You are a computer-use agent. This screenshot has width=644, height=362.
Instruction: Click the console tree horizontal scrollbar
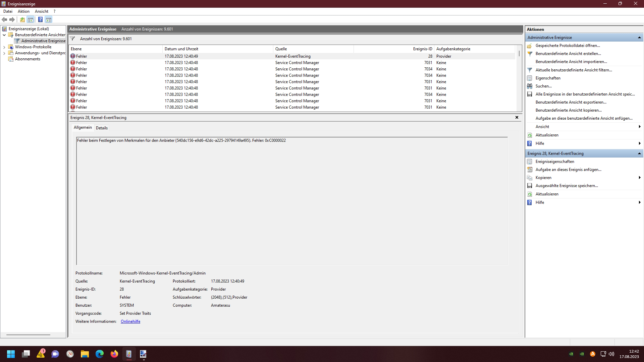coord(28,335)
